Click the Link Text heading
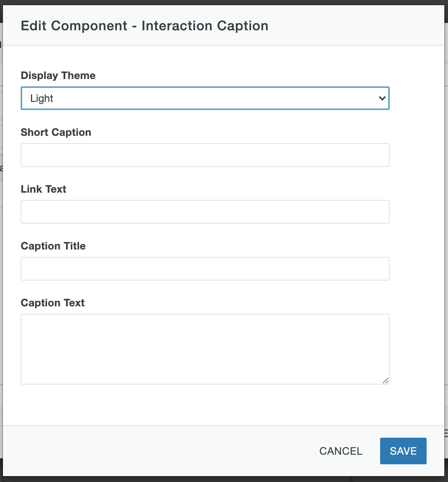 pos(44,189)
